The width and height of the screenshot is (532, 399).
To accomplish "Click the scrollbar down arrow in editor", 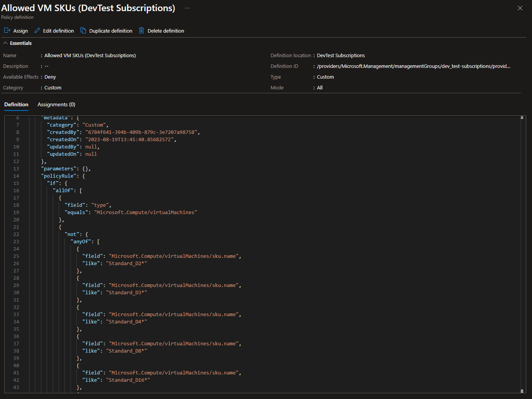I will tap(522, 391).
